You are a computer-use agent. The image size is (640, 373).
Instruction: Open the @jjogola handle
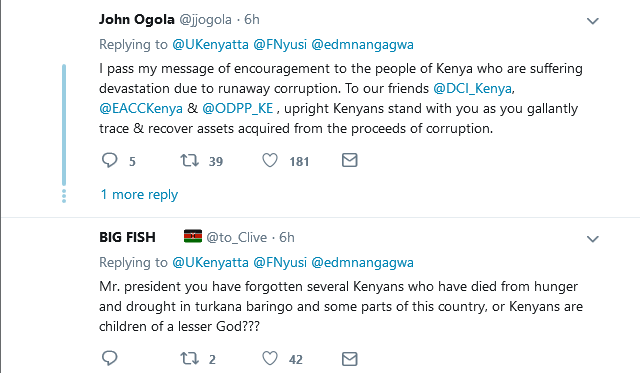point(205,20)
